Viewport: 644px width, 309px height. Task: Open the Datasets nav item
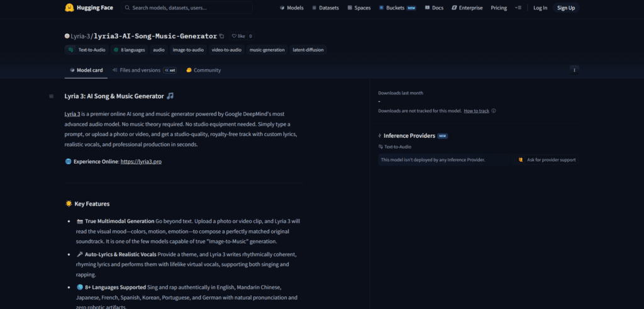[325, 8]
